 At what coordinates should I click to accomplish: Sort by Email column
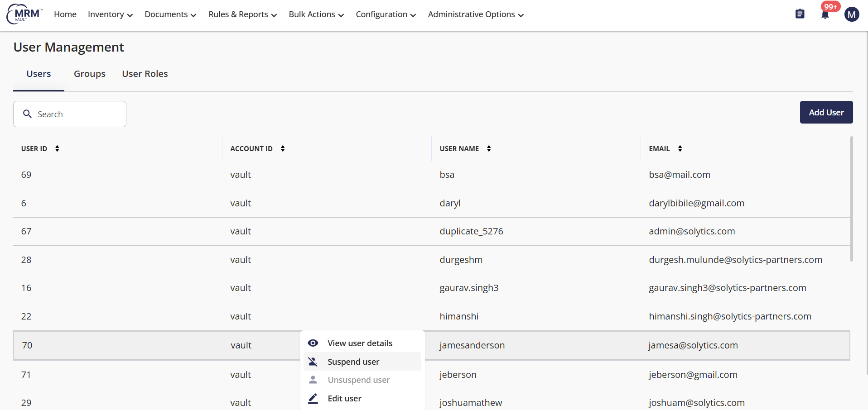[x=680, y=148]
